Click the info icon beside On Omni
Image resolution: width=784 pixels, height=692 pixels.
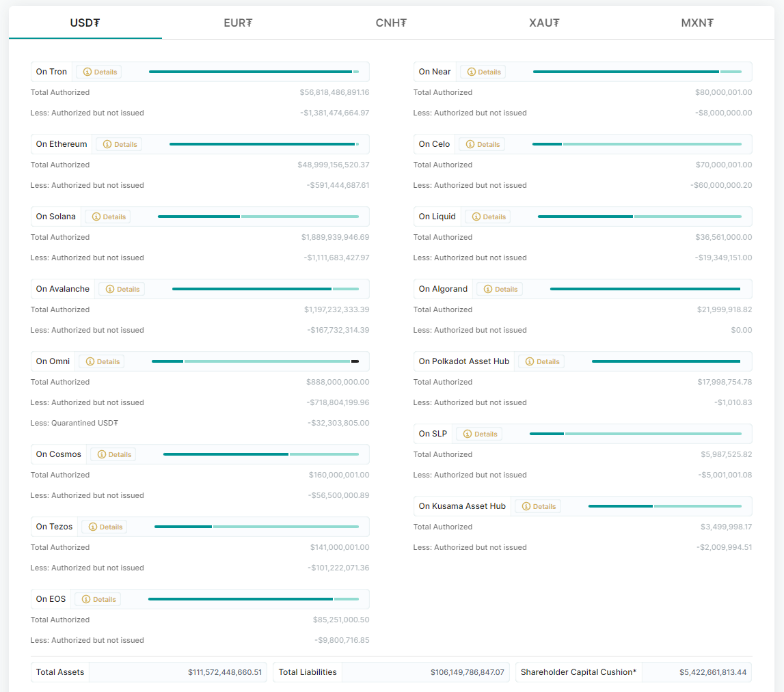(90, 362)
